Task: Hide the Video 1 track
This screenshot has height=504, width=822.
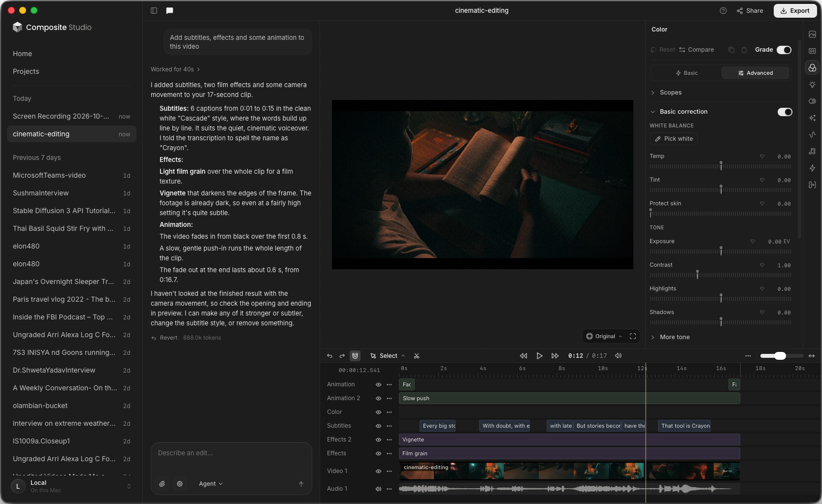Action: pyautogui.click(x=378, y=471)
